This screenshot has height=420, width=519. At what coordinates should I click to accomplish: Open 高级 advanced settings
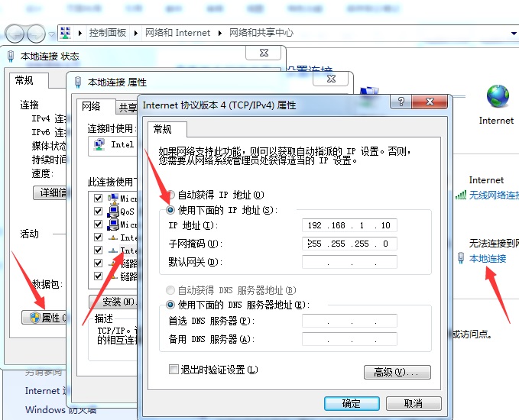coord(397,373)
